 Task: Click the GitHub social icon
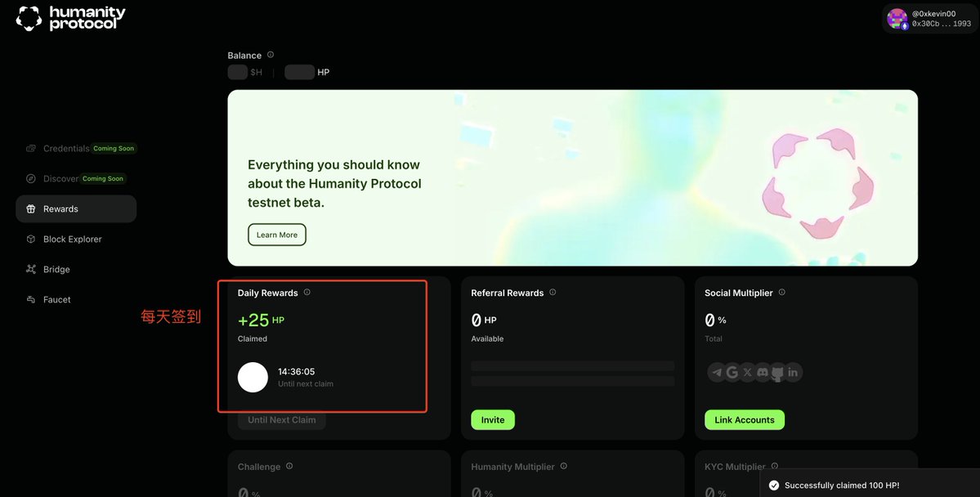click(x=777, y=374)
